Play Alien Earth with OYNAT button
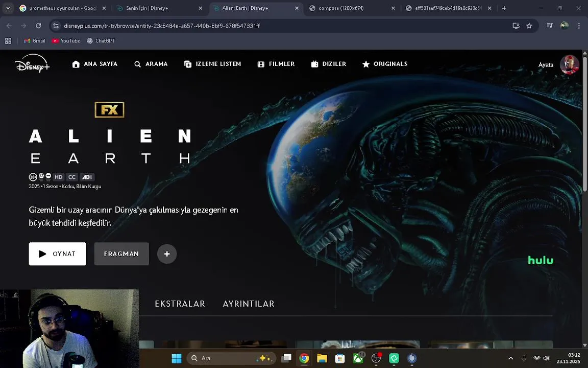 point(57,254)
